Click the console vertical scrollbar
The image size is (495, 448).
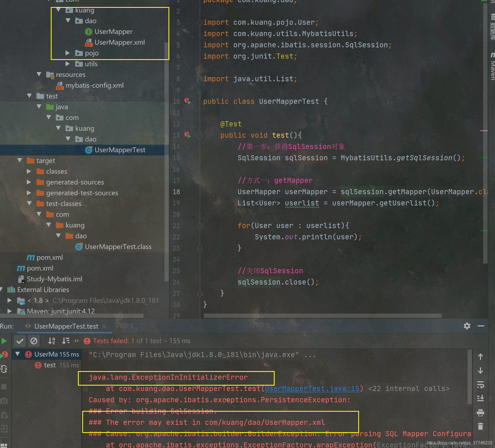pos(470,376)
